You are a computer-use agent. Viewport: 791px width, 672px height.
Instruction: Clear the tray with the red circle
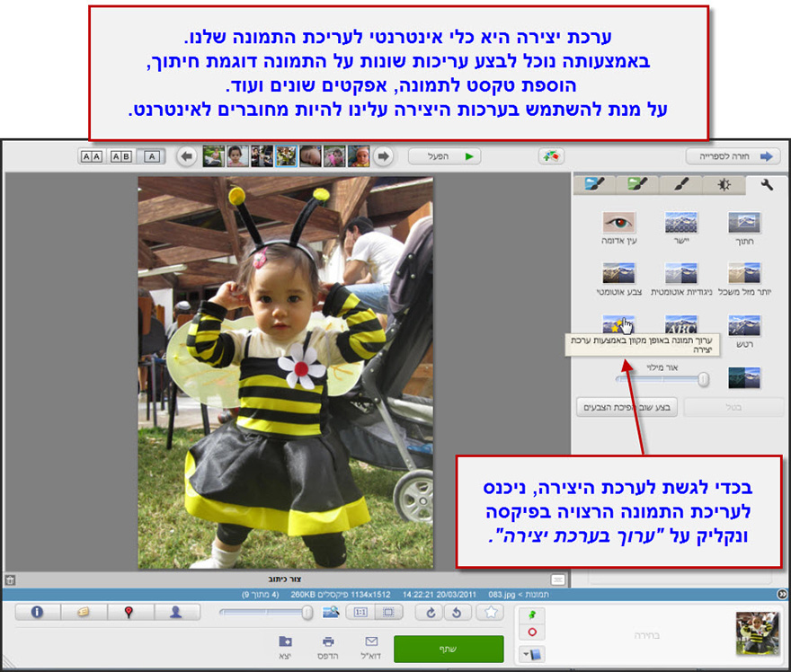(532, 632)
